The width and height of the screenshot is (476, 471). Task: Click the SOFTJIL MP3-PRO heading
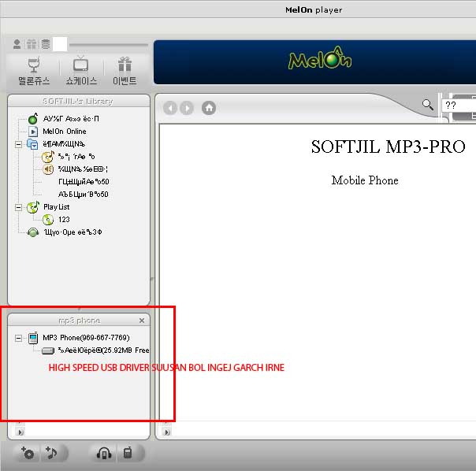(389, 146)
